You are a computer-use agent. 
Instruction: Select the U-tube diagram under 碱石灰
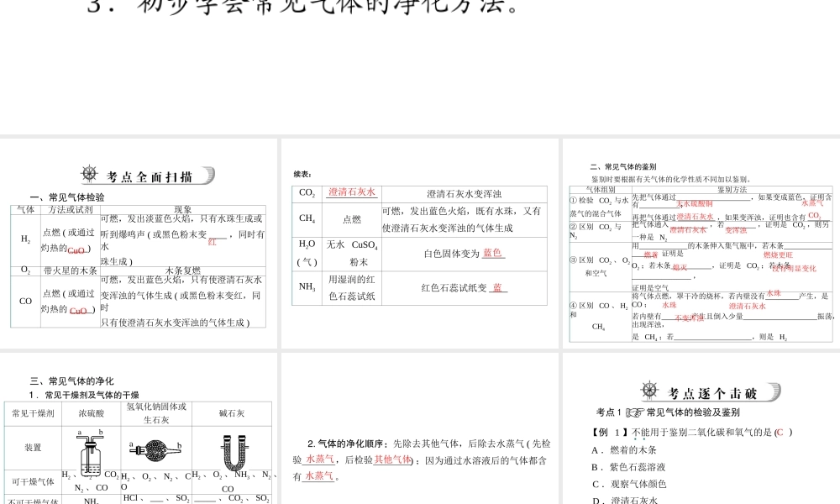click(x=234, y=453)
